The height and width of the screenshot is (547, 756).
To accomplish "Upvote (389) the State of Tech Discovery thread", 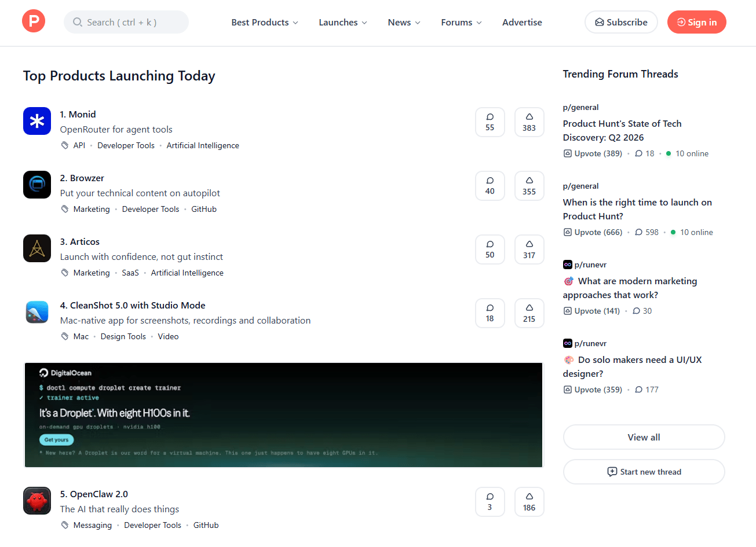I will click(x=593, y=153).
